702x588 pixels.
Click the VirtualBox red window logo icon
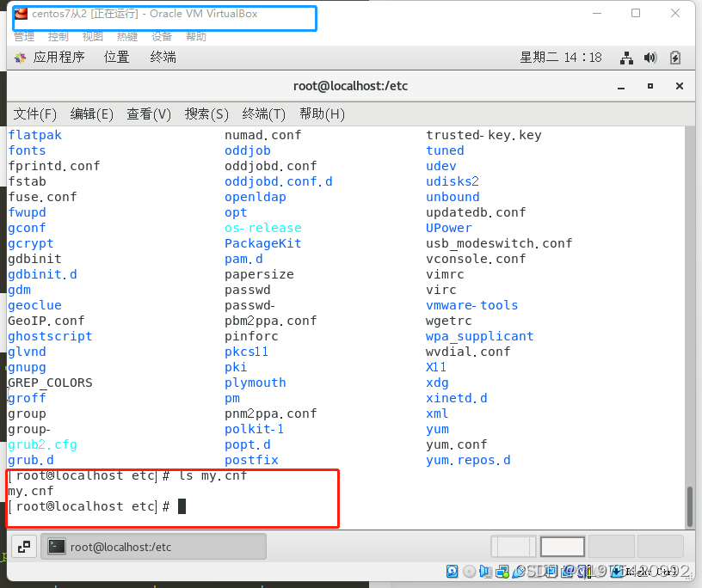point(21,14)
